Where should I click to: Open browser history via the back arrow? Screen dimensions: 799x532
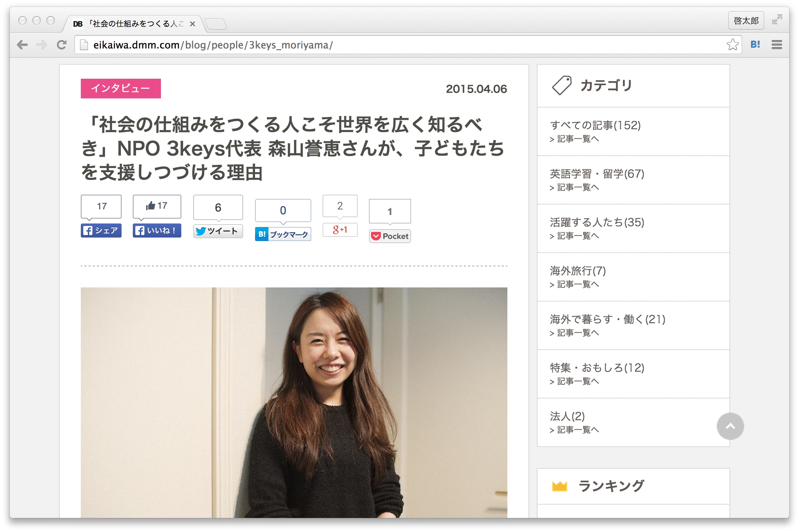(x=23, y=45)
